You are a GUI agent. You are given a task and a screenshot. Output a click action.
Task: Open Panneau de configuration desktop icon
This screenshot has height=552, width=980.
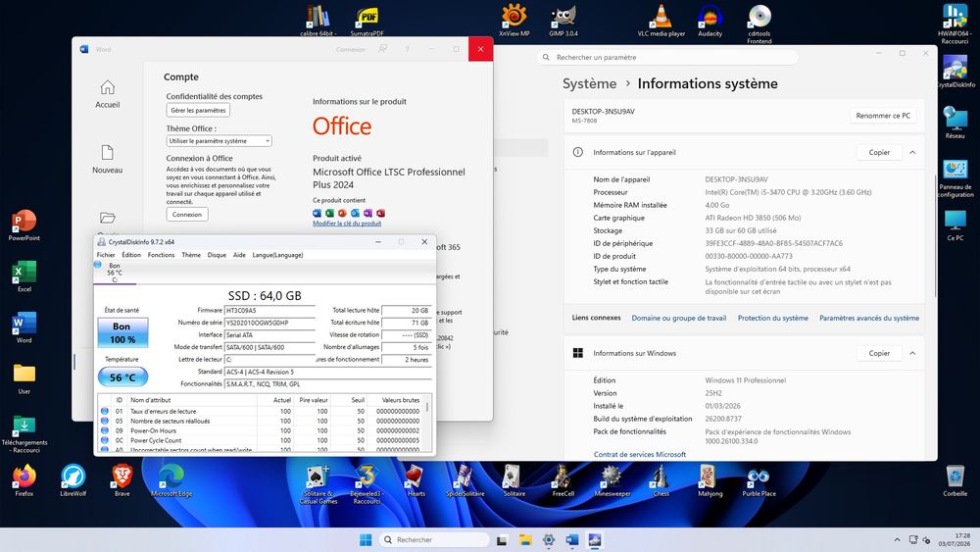pos(955,178)
